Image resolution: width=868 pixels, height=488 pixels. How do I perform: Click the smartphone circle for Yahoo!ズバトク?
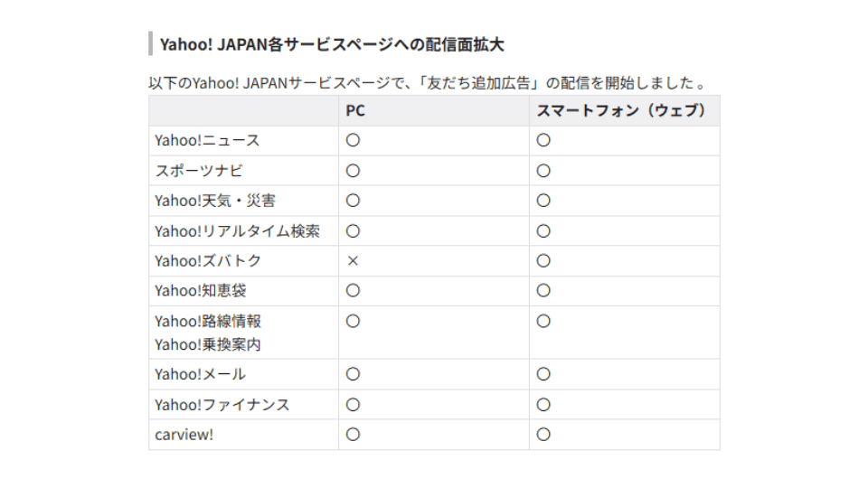(x=543, y=261)
